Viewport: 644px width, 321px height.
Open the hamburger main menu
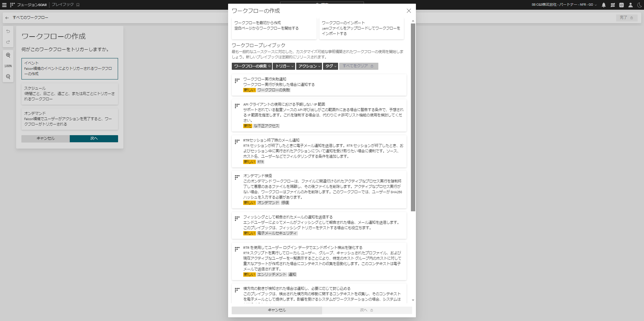point(4,5)
